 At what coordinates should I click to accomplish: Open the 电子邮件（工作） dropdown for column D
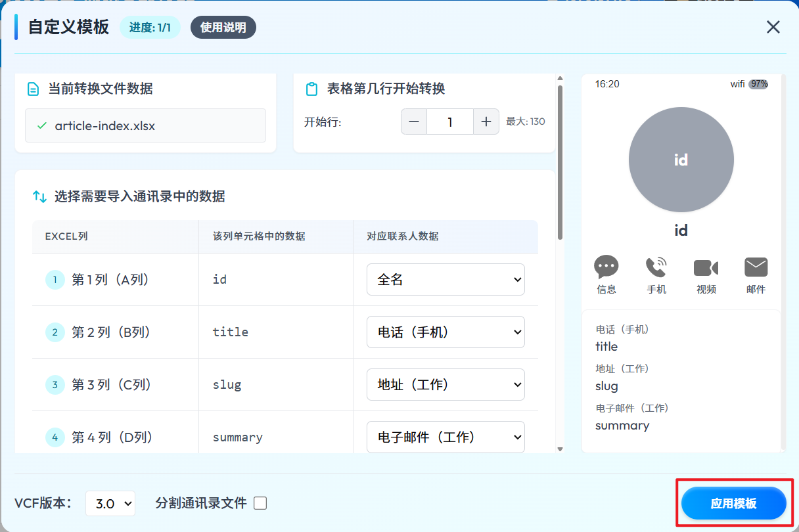pyautogui.click(x=445, y=437)
